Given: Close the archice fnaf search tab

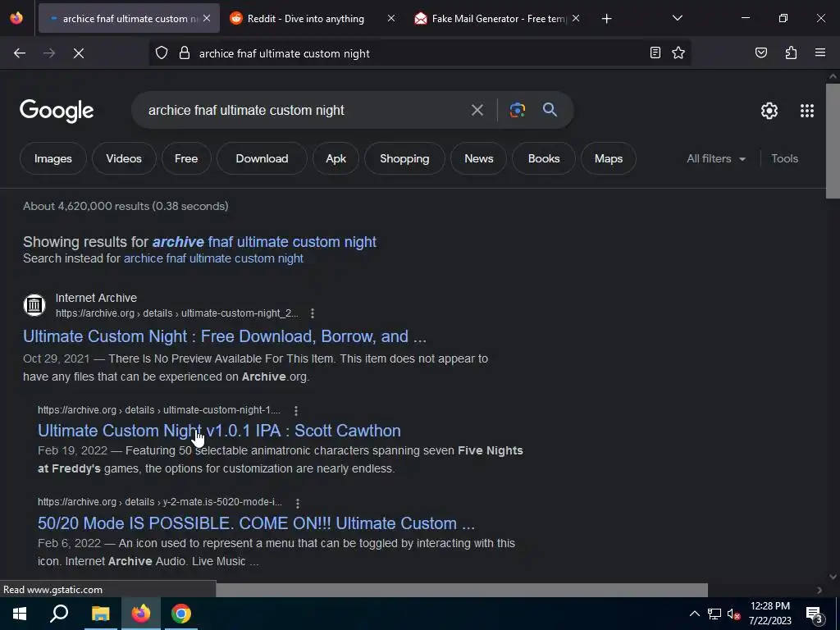Looking at the screenshot, I should 207,19.
